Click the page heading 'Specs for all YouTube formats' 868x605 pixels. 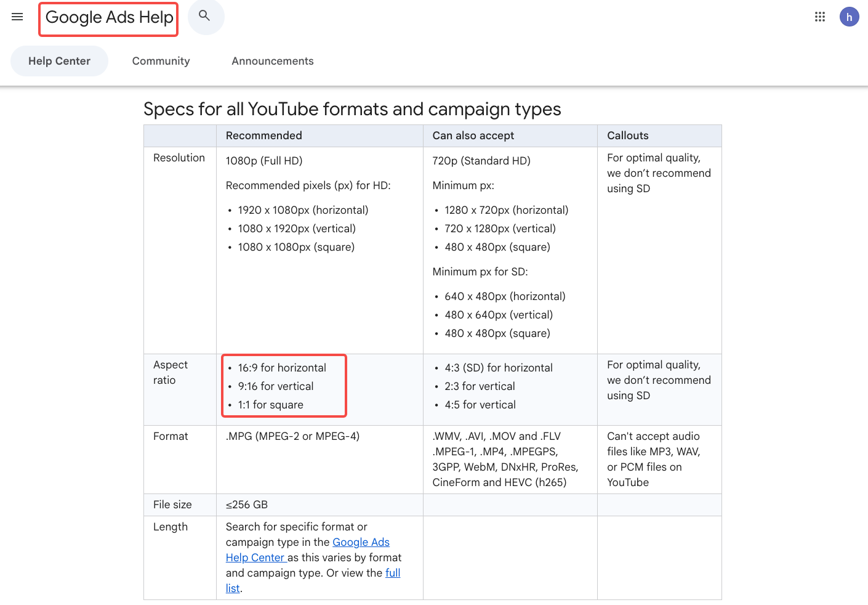coord(352,109)
